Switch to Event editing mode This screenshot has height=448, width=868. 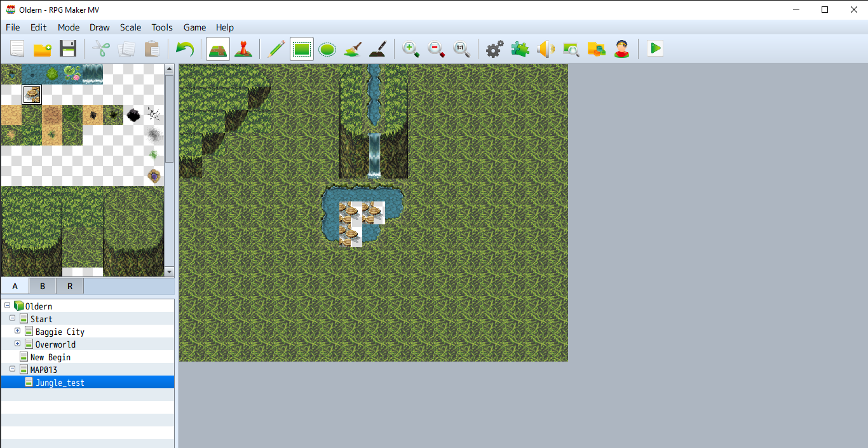[x=243, y=49]
